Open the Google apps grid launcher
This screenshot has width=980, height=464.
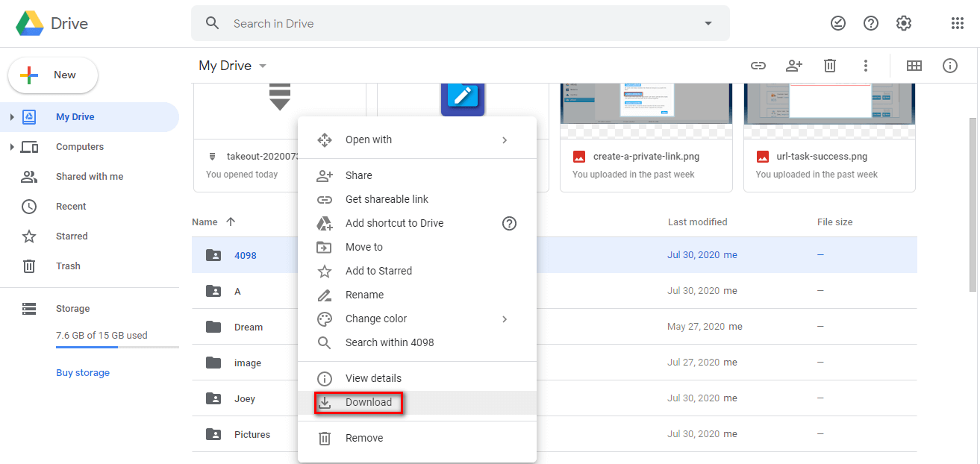pos(958,23)
